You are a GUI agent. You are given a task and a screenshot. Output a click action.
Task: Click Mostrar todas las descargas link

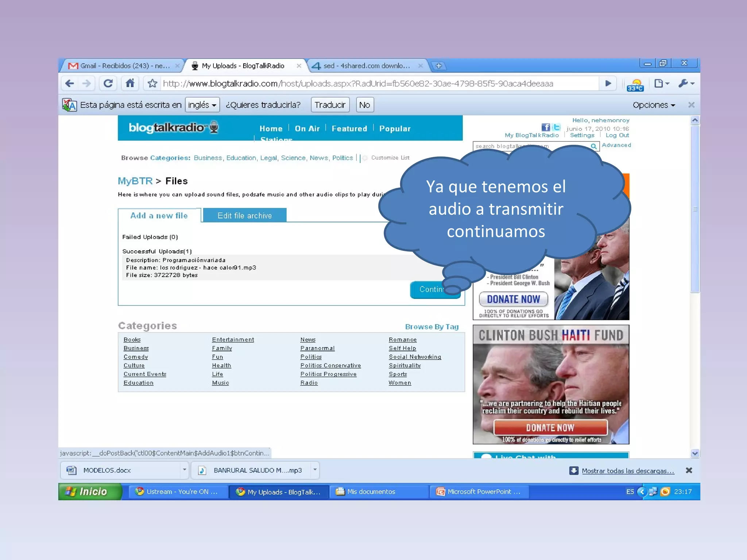(628, 471)
